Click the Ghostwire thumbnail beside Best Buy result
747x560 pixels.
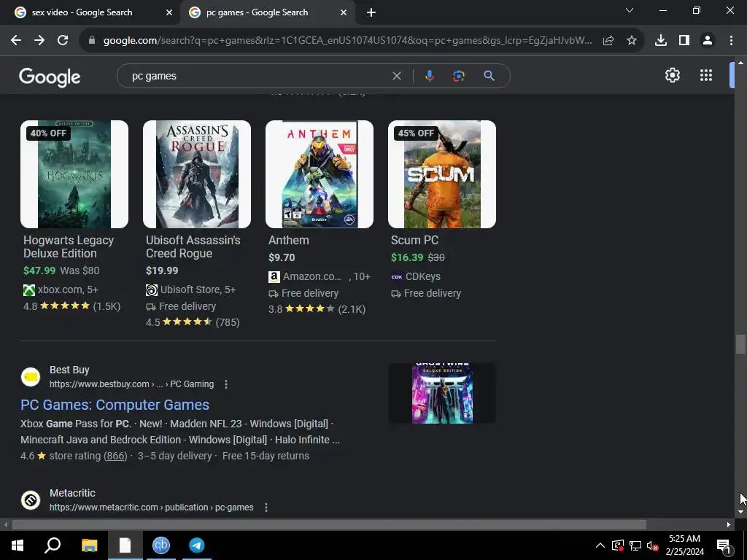tap(441, 393)
